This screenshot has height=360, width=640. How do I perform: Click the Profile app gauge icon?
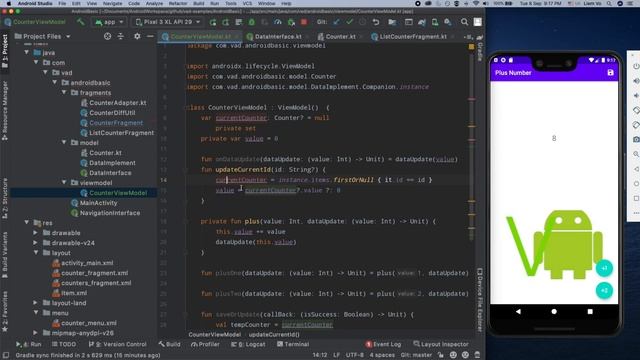(x=278, y=22)
